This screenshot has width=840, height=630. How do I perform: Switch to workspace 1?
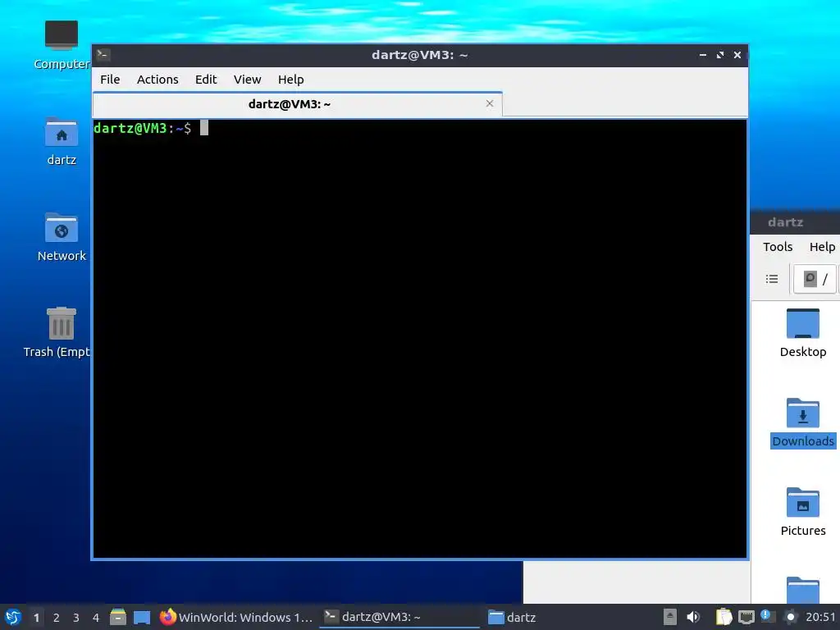tap(36, 618)
